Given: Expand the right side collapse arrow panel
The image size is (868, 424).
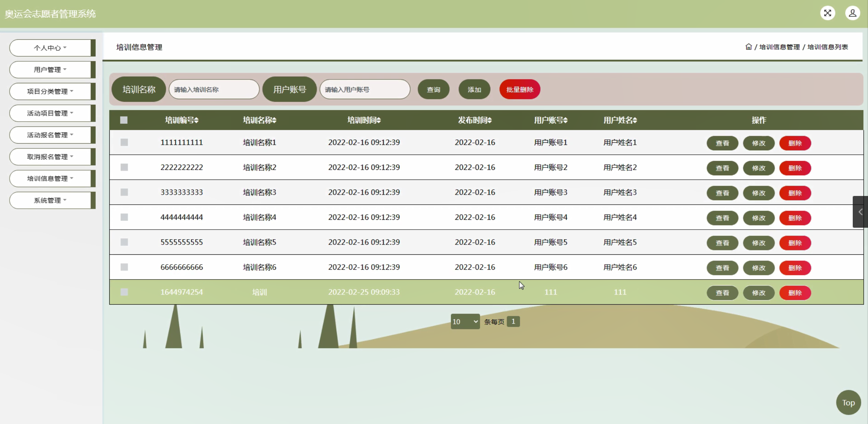Looking at the screenshot, I should 860,212.
